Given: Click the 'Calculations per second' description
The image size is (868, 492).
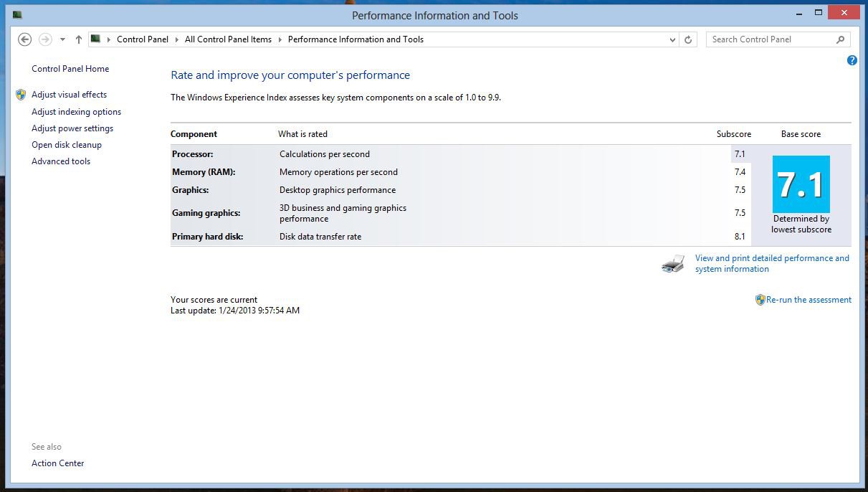Looking at the screenshot, I should [x=325, y=154].
